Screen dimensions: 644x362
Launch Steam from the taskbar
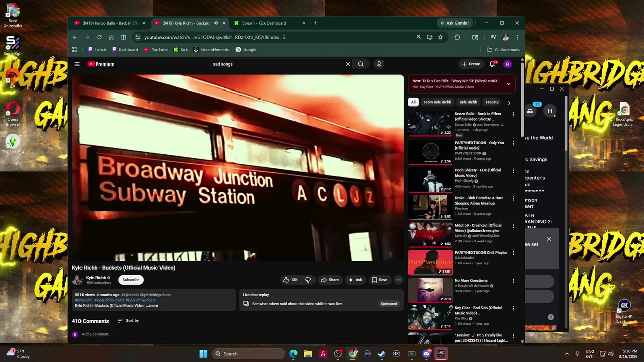[382, 354]
